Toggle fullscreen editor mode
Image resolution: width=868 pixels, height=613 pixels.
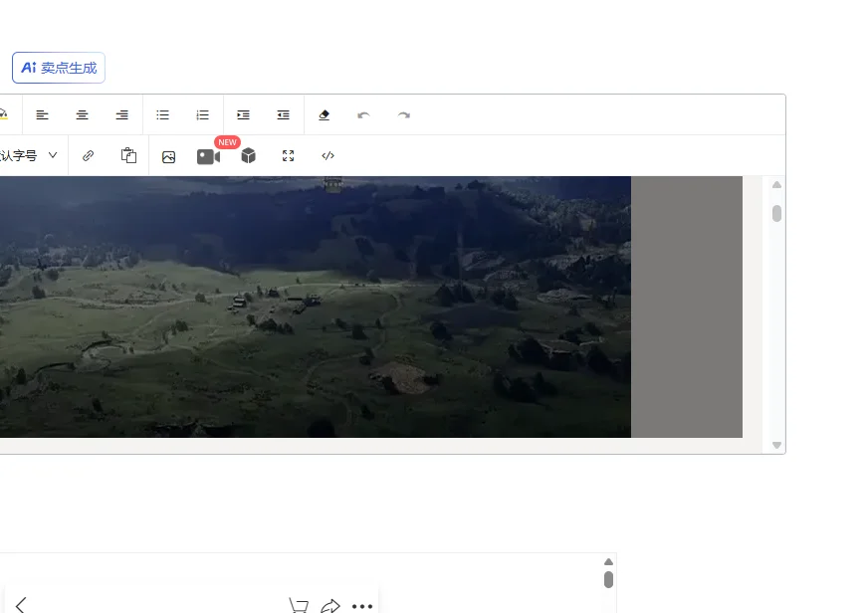[x=288, y=156]
